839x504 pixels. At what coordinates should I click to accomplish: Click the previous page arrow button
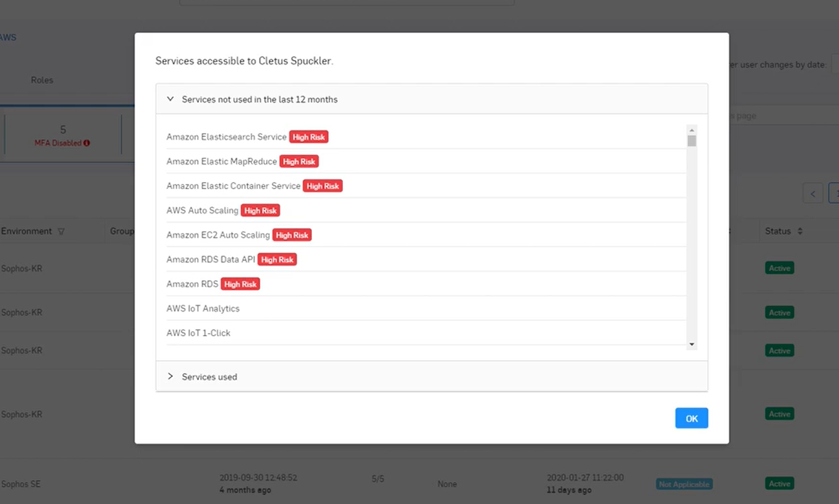click(x=813, y=193)
